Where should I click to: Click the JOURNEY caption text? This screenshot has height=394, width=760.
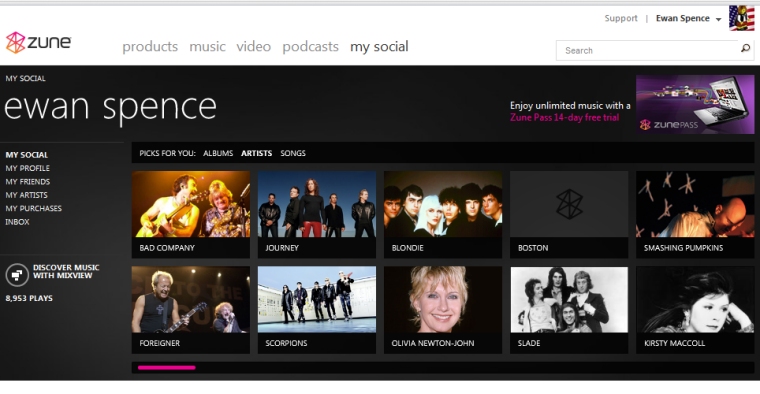pyautogui.click(x=282, y=248)
